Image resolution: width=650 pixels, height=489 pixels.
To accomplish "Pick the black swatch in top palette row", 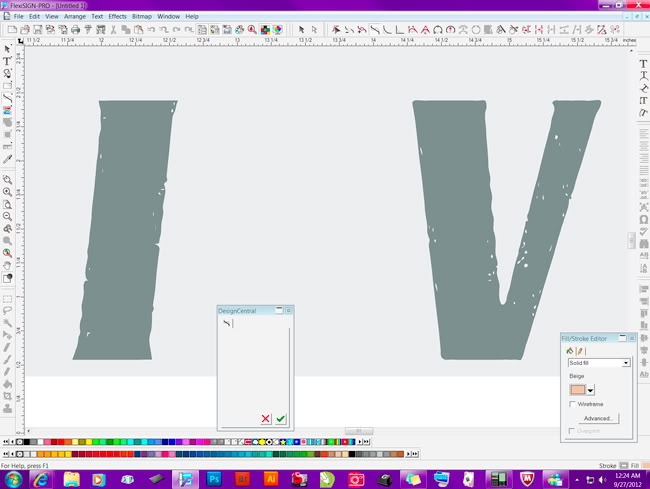I will click(x=27, y=442).
